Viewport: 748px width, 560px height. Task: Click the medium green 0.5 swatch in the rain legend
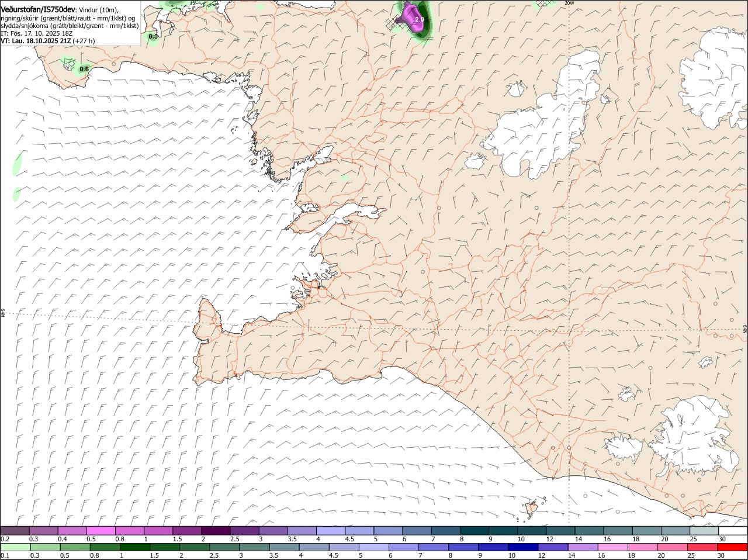coord(75,547)
